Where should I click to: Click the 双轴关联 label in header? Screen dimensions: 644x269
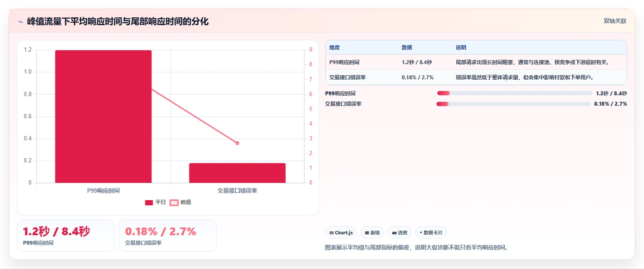tap(615, 21)
